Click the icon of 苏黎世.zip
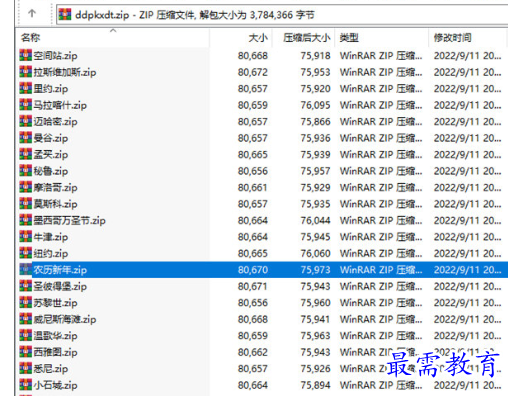508x396 pixels. tap(26, 302)
